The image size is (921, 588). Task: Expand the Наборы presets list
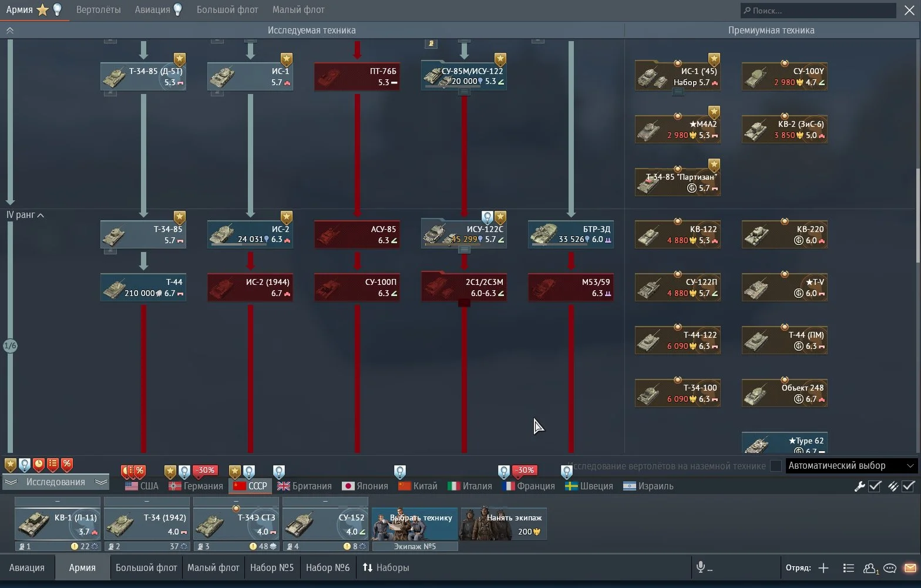386,567
